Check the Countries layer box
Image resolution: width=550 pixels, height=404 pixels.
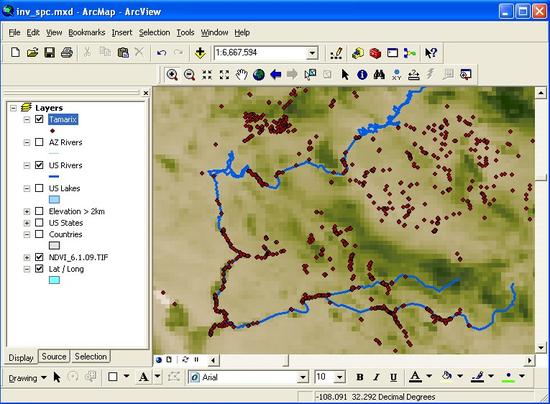point(39,234)
